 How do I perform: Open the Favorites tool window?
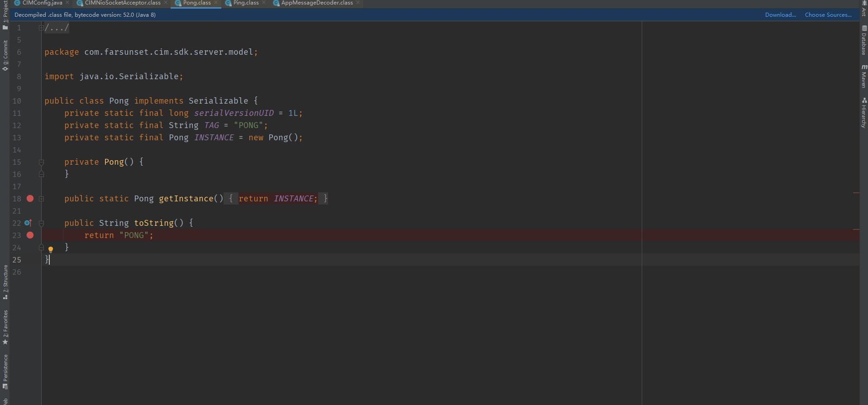coord(5,327)
